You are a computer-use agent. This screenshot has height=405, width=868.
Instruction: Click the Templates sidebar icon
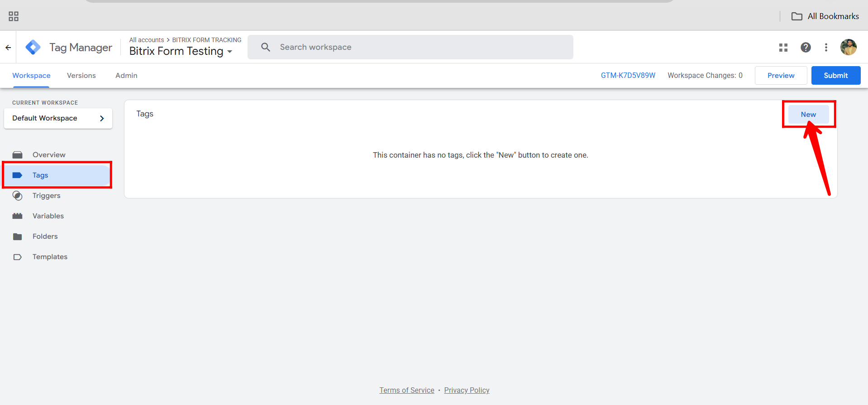tap(17, 257)
